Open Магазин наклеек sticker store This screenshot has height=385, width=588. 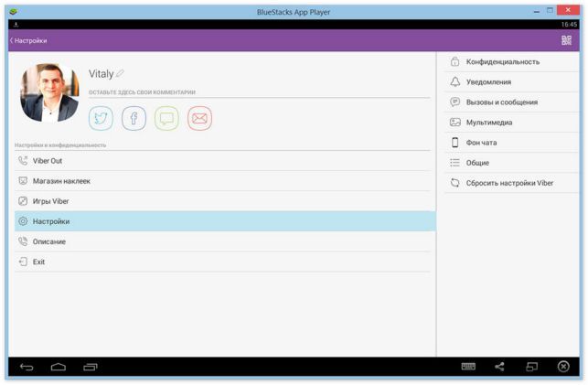tap(223, 181)
